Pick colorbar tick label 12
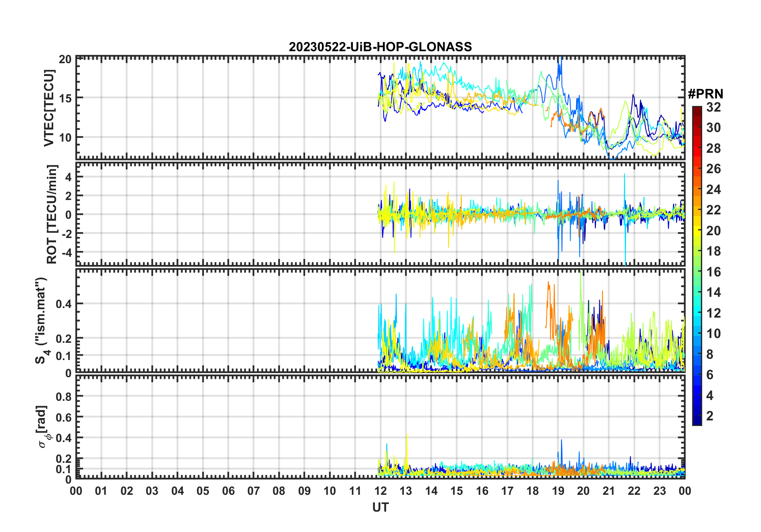 [713, 313]
